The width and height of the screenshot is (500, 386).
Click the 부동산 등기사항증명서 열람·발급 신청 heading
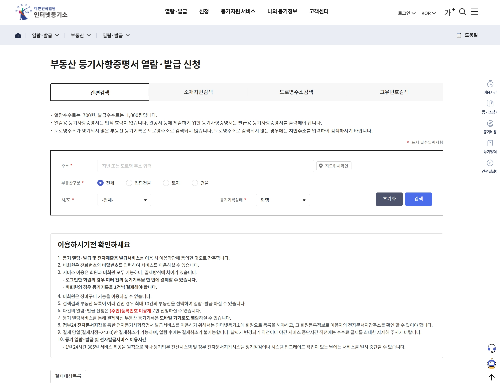pos(125,64)
